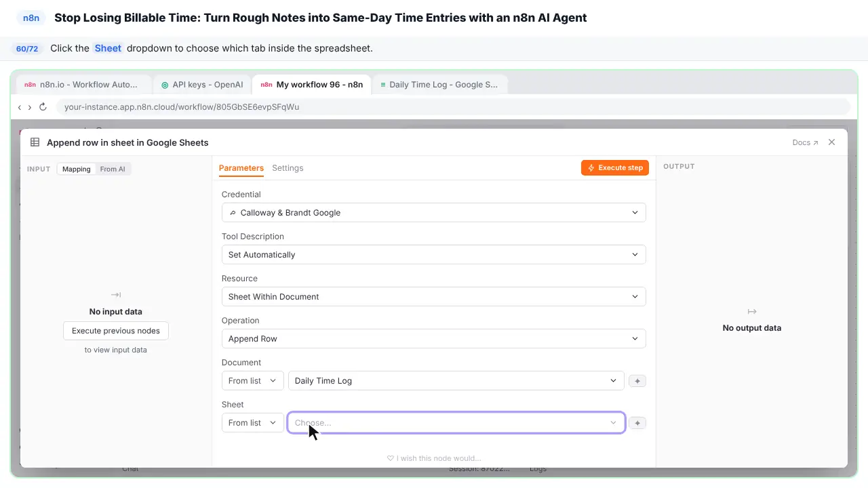Switch input view to Mapping
The height and width of the screenshot is (488, 868).
coord(77,169)
